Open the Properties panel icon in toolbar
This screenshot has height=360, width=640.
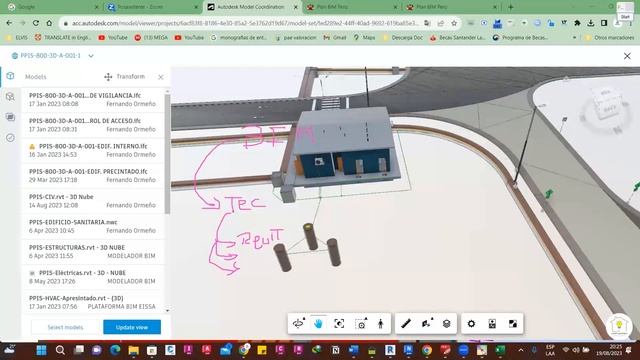pyautogui.click(x=492, y=324)
